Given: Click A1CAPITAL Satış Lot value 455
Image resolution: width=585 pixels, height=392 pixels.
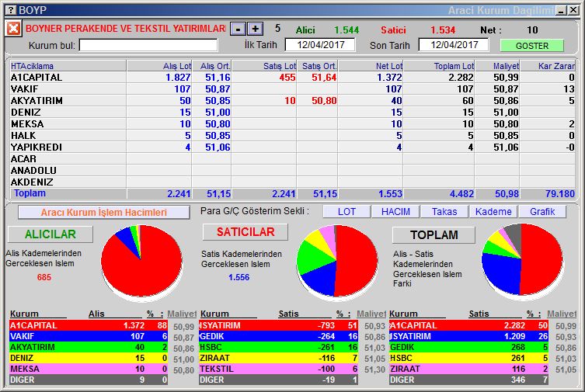Looking at the screenshot, I should click(x=287, y=78).
